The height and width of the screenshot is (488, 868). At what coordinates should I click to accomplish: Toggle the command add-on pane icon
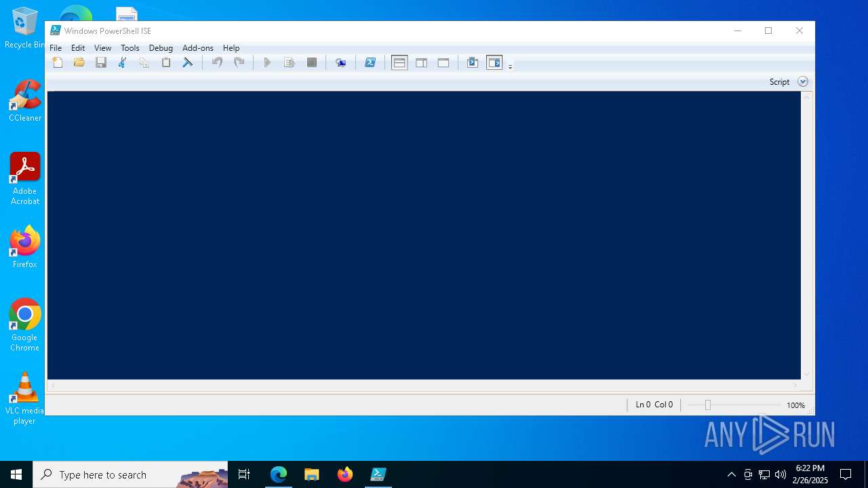point(494,62)
